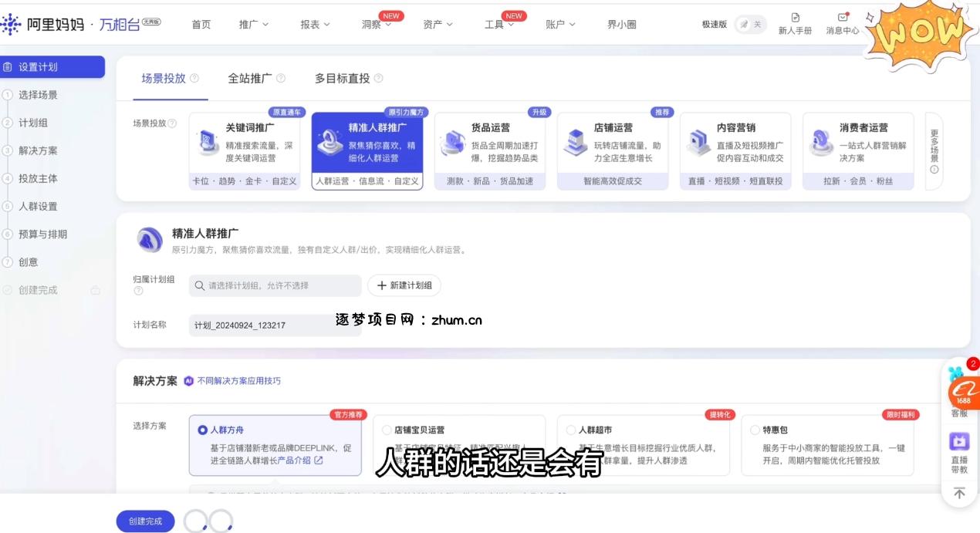Select the 人群超市 radio option
Image resolution: width=980 pixels, height=533 pixels.
(571, 430)
